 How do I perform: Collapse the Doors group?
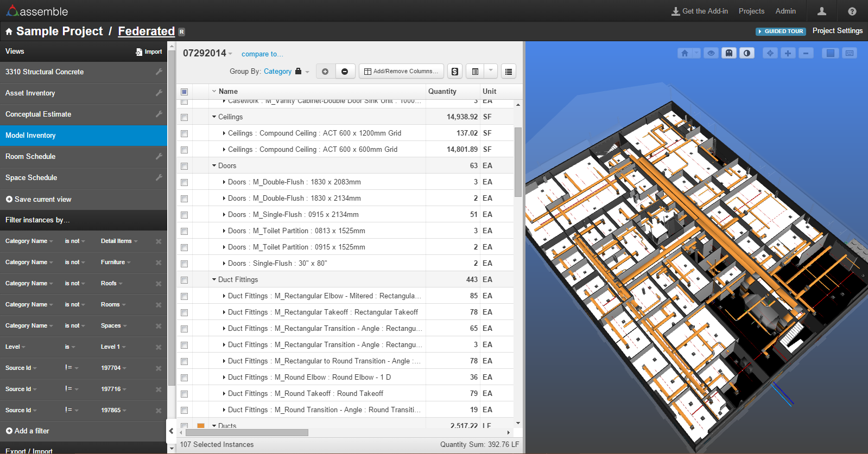pyautogui.click(x=214, y=165)
